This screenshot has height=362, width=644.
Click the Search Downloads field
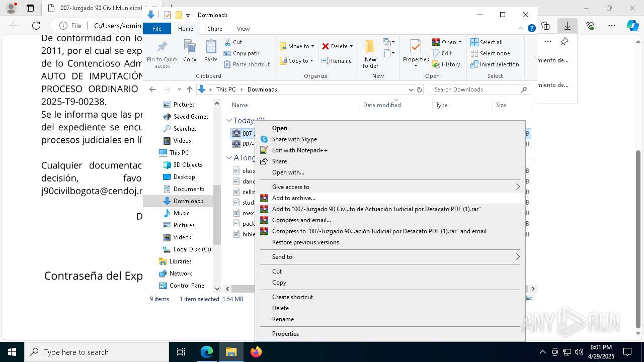point(480,89)
